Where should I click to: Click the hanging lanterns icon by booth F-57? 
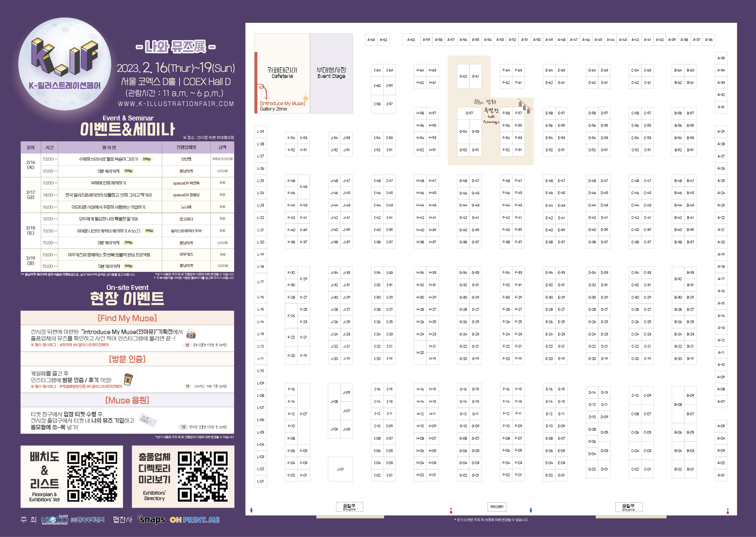(525, 106)
